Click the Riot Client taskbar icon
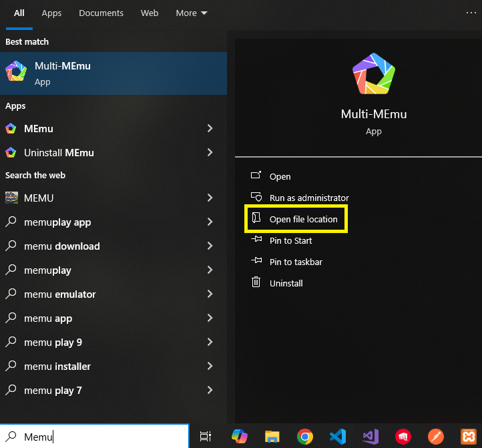Image resolution: width=482 pixels, height=448 pixels. coord(403,437)
